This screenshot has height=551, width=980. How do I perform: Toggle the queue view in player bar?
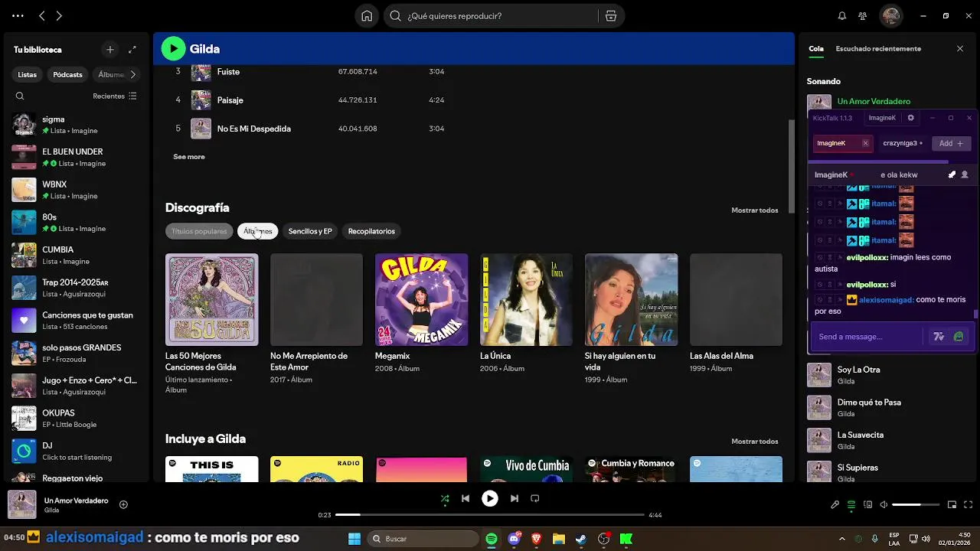tap(851, 504)
